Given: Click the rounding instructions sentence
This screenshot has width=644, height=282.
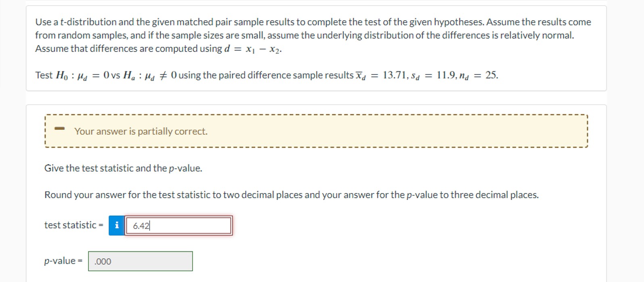Looking at the screenshot, I should click(x=291, y=194).
